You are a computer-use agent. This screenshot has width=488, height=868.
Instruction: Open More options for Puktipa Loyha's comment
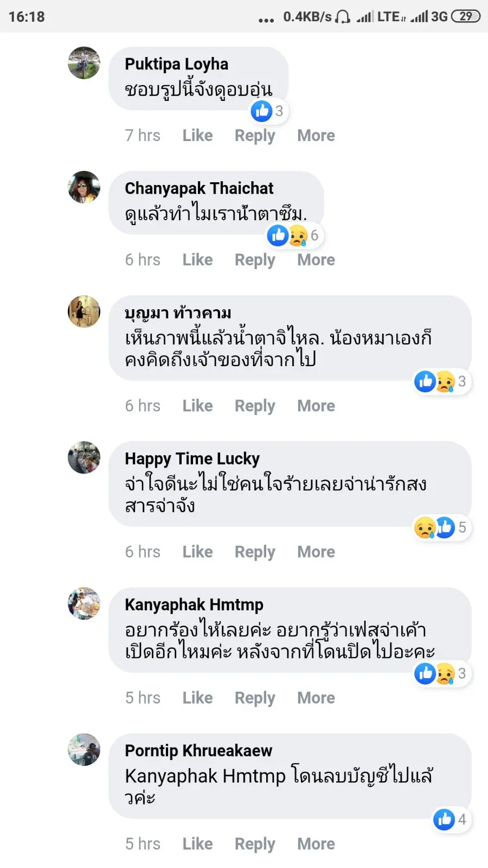point(316,136)
